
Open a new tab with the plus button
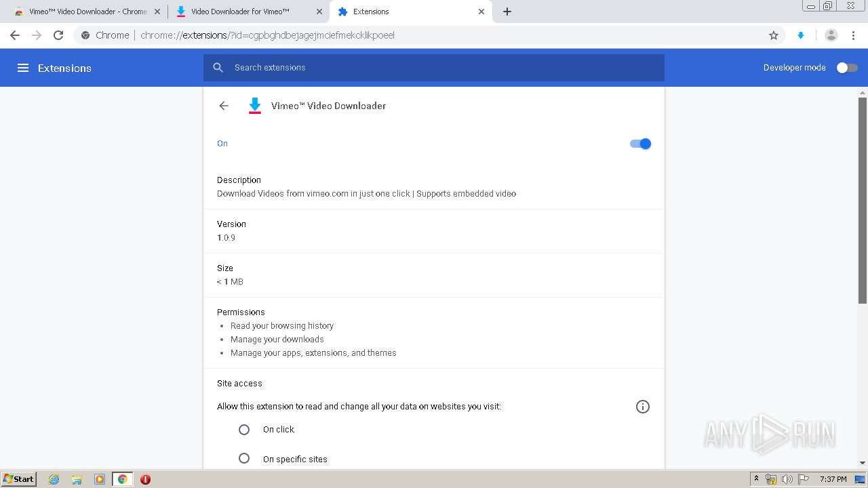[507, 12]
